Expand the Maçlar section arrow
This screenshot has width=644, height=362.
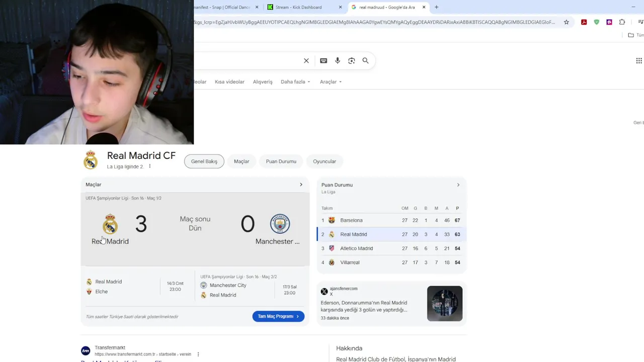pyautogui.click(x=301, y=185)
